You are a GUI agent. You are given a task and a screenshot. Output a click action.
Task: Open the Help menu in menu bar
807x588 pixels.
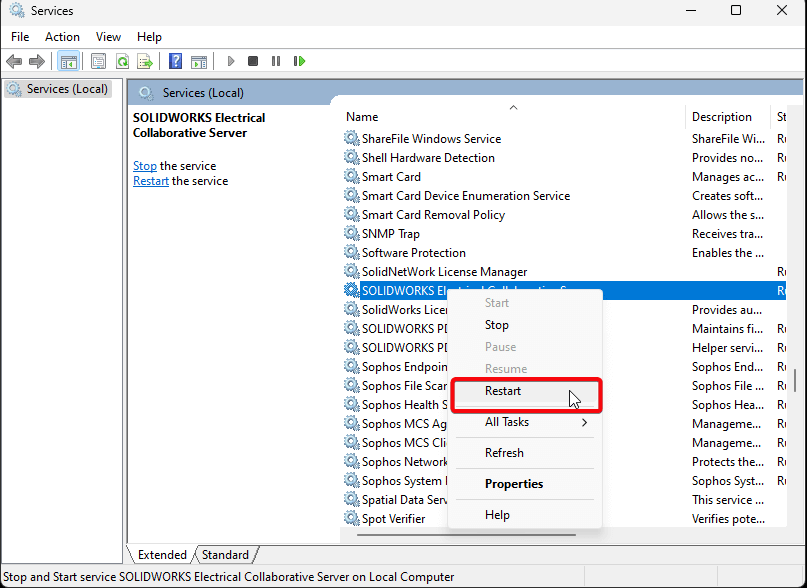tap(149, 37)
